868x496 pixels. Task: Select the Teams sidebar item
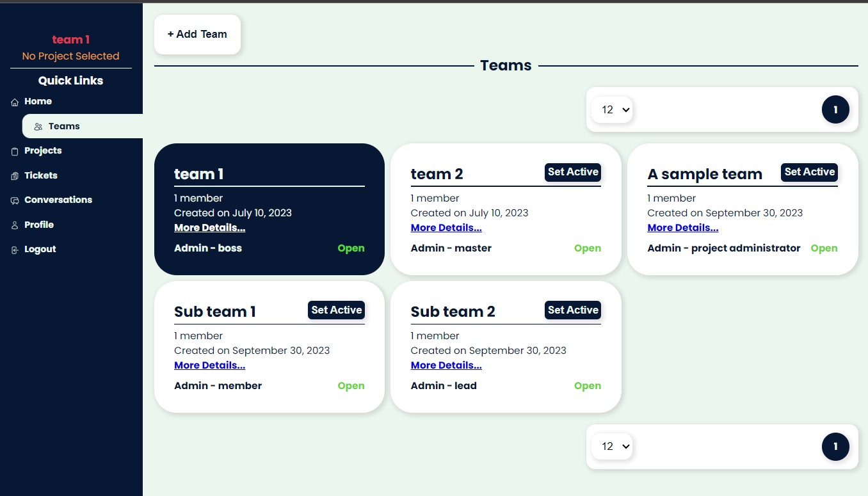(82, 126)
